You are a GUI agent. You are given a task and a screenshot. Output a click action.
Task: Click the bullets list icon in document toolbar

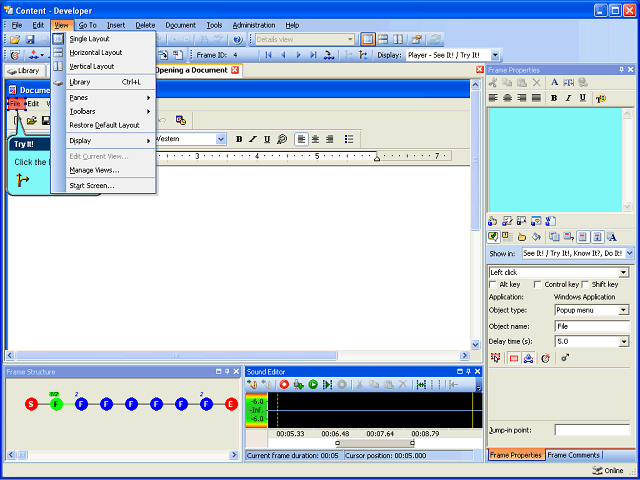point(349,139)
